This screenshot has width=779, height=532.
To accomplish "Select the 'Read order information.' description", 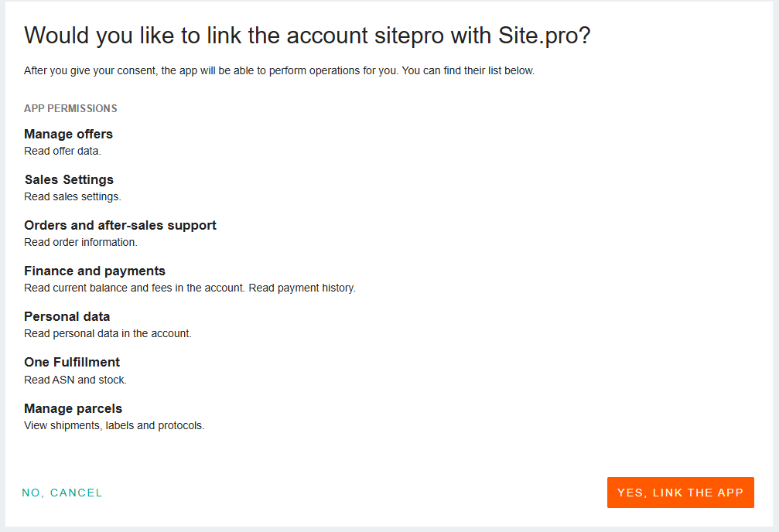I will tap(80, 242).
